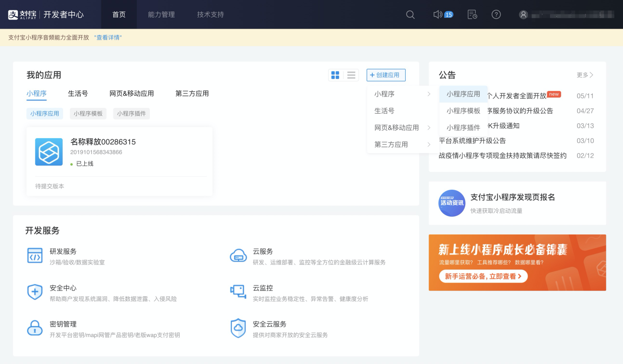The image size is (623, 364).
Task: Click 云服务 service title
Action: tap(263, 252)
